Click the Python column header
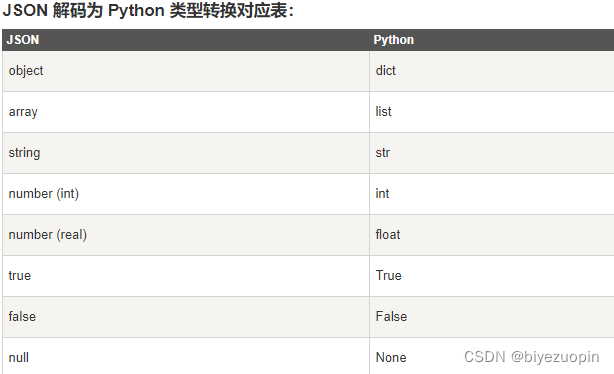This screenshot has height=374, width=614. 492,40
